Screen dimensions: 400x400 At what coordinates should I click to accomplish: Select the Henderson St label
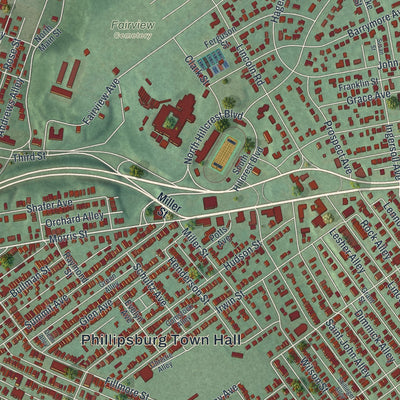tap(189, 281)
